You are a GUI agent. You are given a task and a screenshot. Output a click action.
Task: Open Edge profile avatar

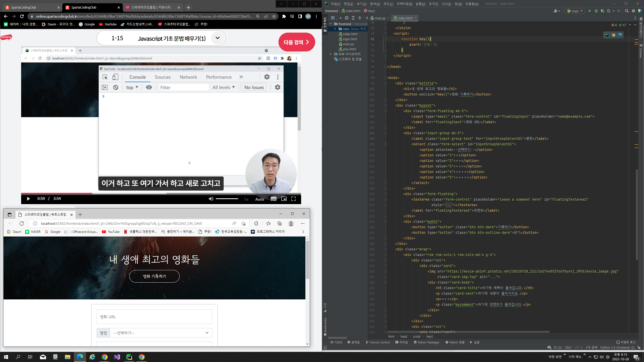tap(291, 223)
